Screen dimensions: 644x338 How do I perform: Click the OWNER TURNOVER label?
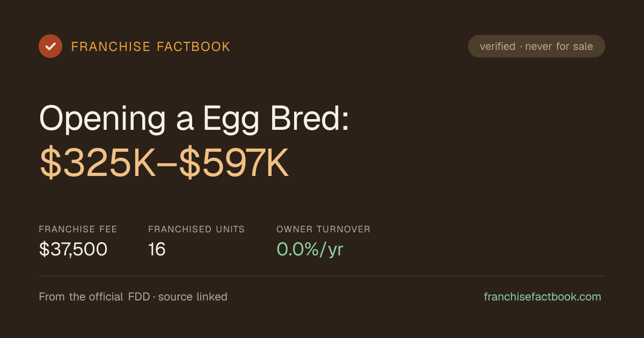point(323,229)
